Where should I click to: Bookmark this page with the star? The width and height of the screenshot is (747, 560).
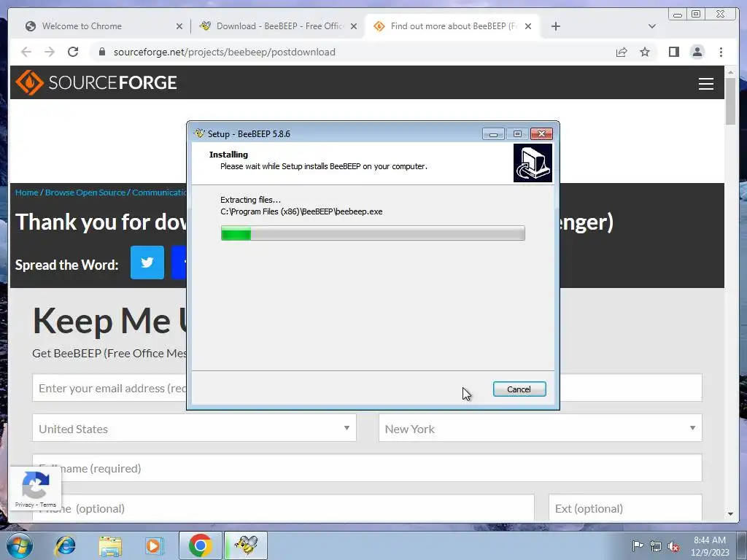pyautogui.click(x=645, y=52)
